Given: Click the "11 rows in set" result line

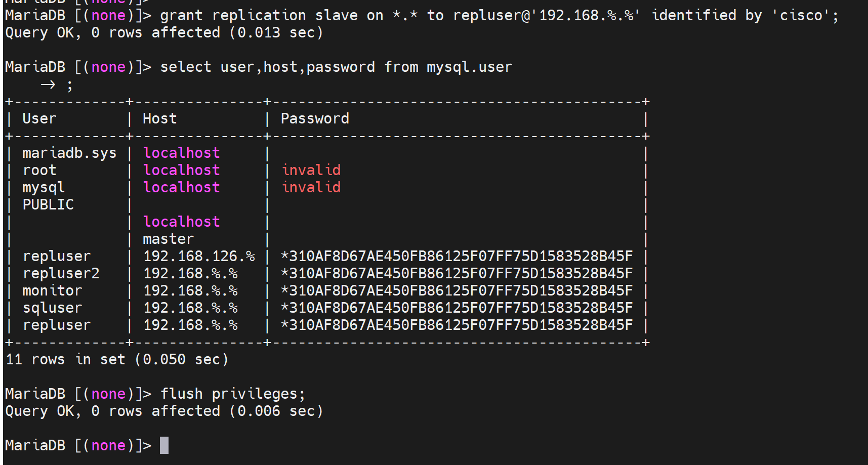Looking at the screenshot, I should click(x=116, y=359).
